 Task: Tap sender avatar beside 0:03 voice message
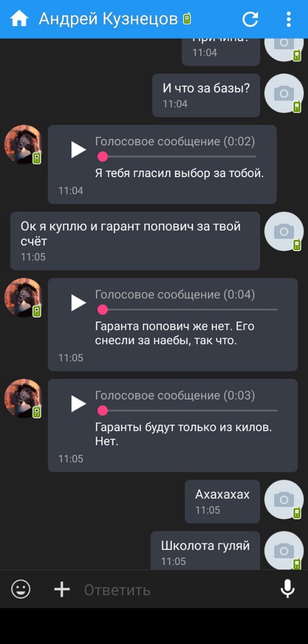(23, 398)
